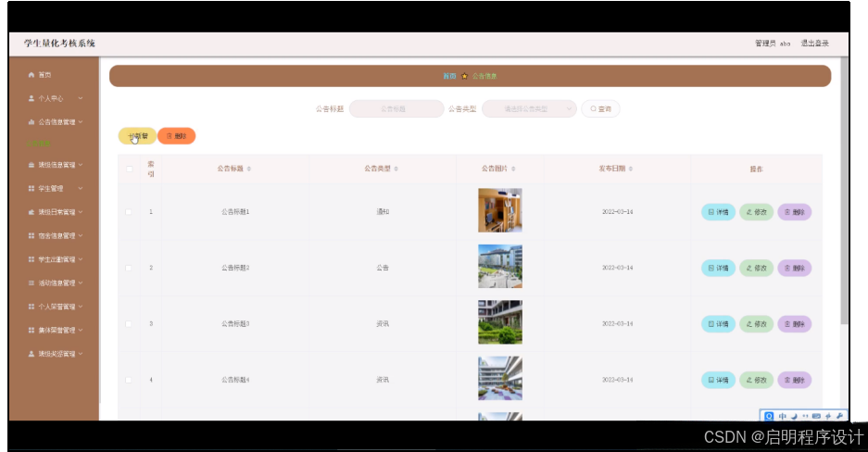The image size is (868, 452).
Task: Click the 管理员 abo account label
Action: [773, 44]
